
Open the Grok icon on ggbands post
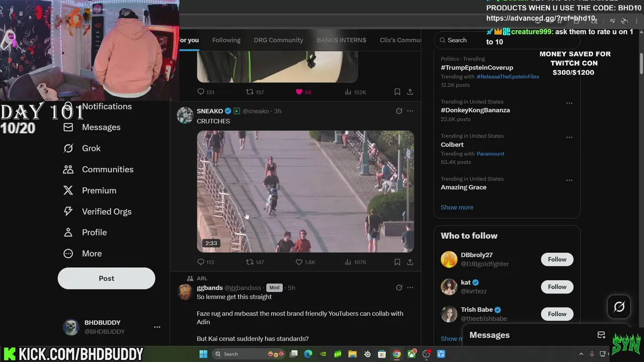(x=399, y=288)
